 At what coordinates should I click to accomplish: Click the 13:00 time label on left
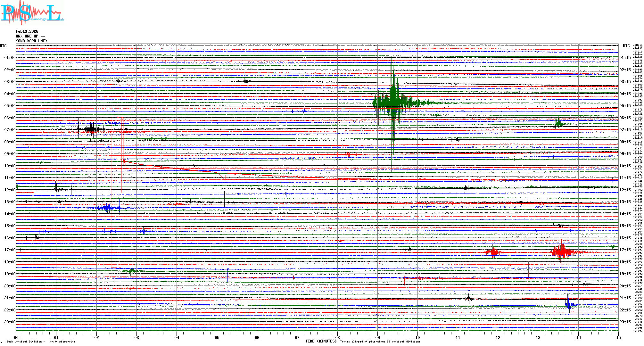[10, 202]
